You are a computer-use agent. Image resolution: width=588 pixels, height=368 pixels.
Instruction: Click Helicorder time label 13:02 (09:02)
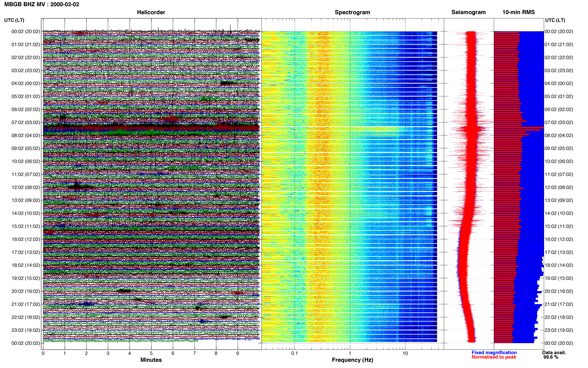pos(26,200)
